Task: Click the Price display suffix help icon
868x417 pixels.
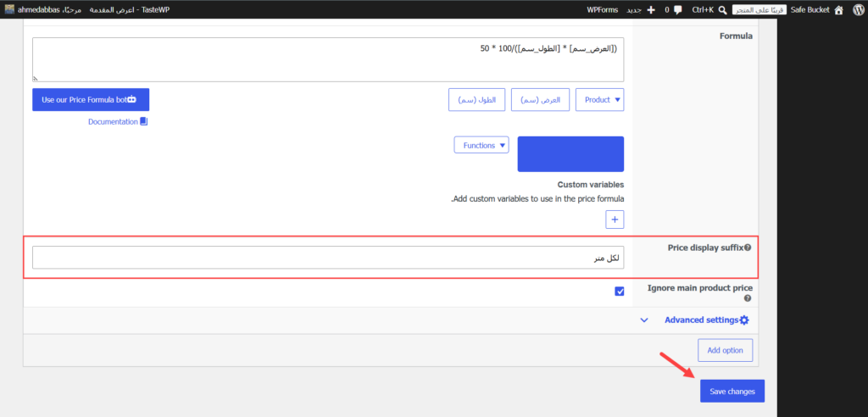Action: (748, 247)
